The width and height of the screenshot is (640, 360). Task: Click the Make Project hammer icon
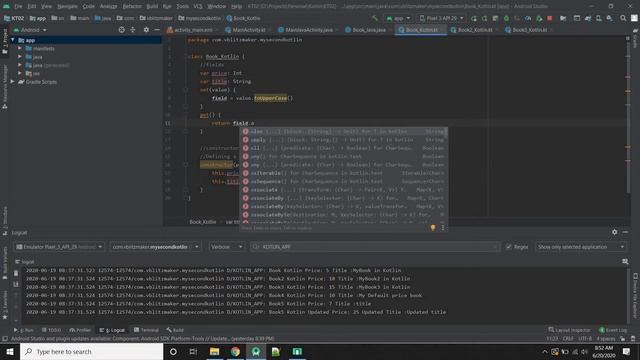click(375, 18)
